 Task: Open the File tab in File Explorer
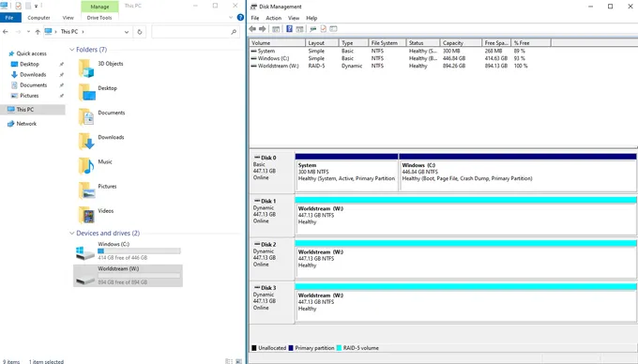(x=9, y=18)
